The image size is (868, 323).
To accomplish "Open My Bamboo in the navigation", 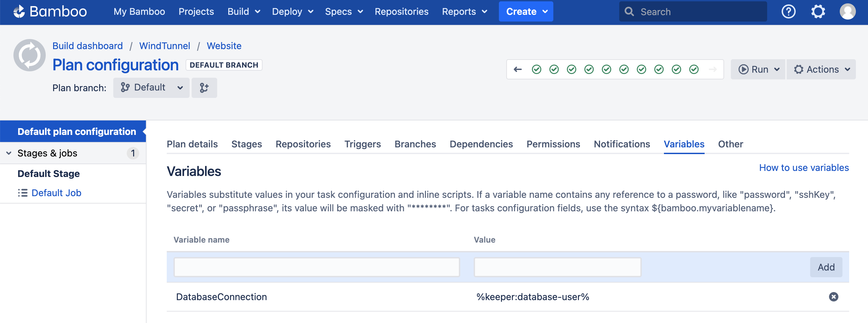I will [x=139, y=11].
